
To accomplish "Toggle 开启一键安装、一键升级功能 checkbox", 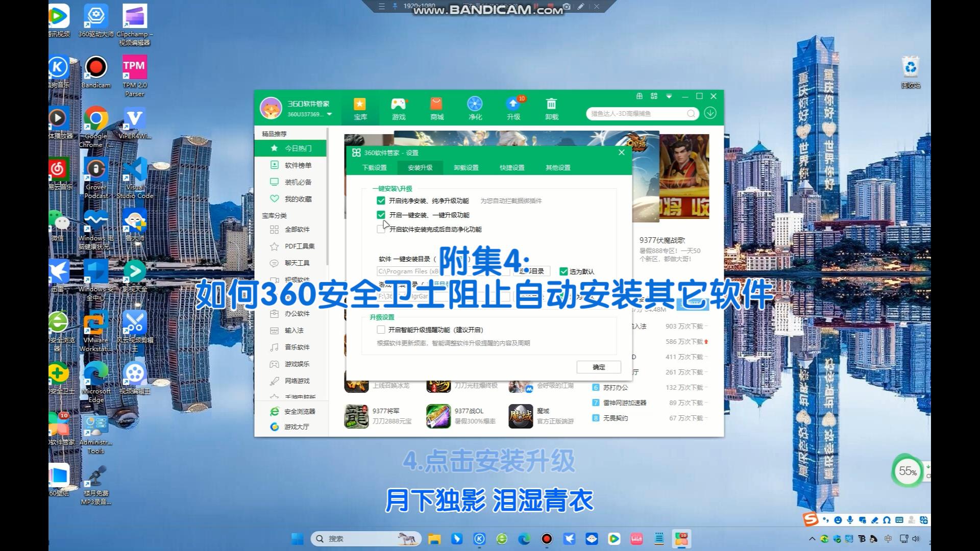I will click(x=382, y=215).
